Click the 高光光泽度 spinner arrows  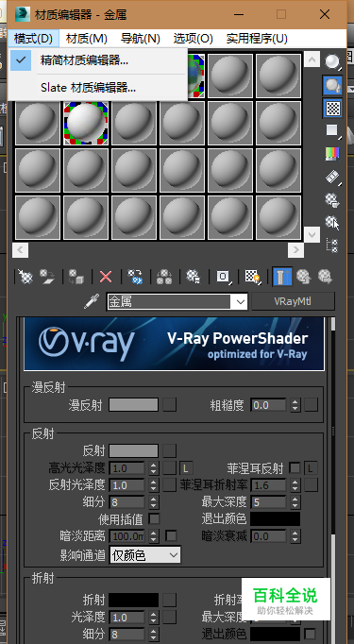coord(153,468)
